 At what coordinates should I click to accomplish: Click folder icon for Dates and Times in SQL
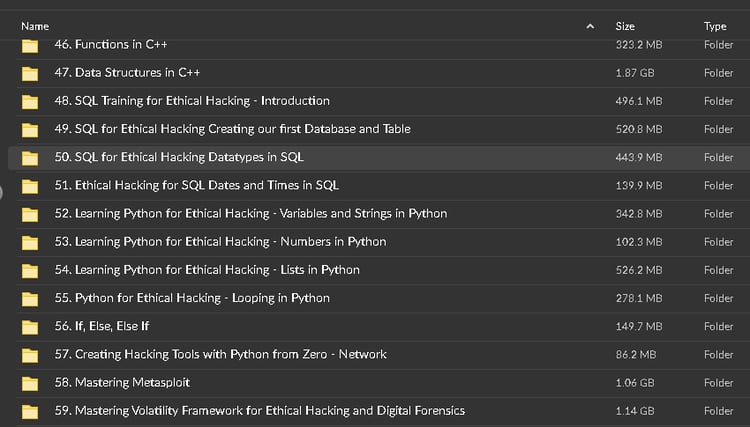click(x=30, y=185)
